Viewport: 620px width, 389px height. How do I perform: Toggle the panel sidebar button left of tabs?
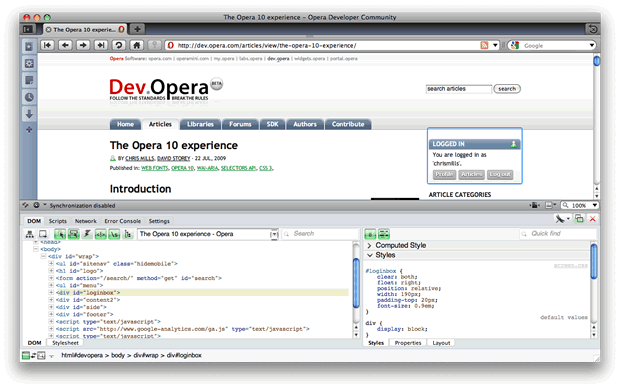(28, 29)
